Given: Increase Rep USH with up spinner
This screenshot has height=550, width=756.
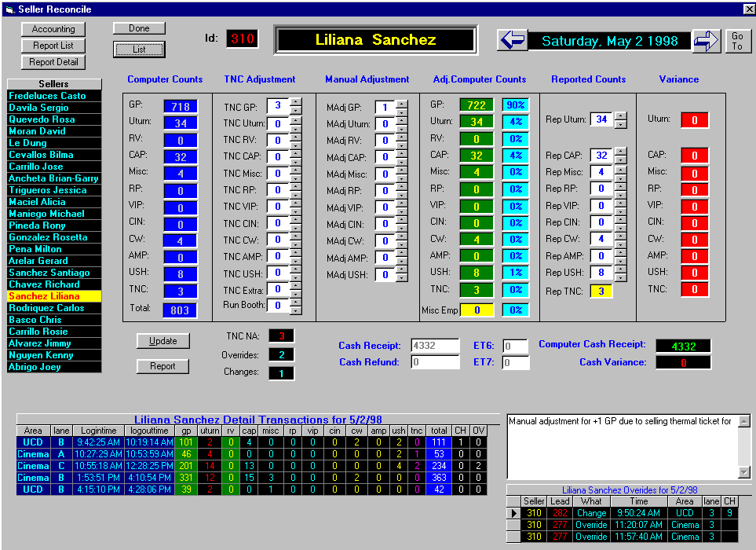Looking at the screenshot, I should coord(621,269).
